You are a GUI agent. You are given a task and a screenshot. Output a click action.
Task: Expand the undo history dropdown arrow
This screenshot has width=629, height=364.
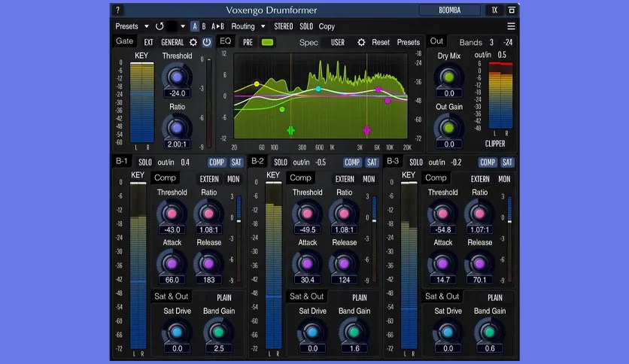tap(183, 26)
